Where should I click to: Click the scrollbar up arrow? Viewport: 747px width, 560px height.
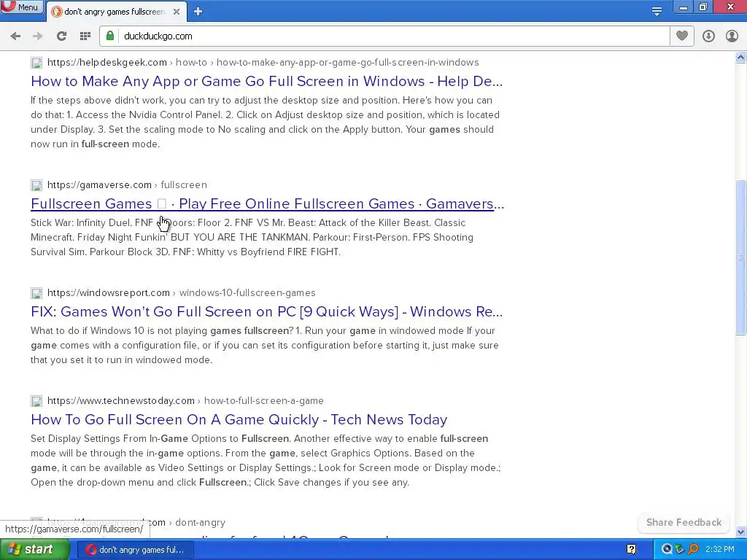741,58
